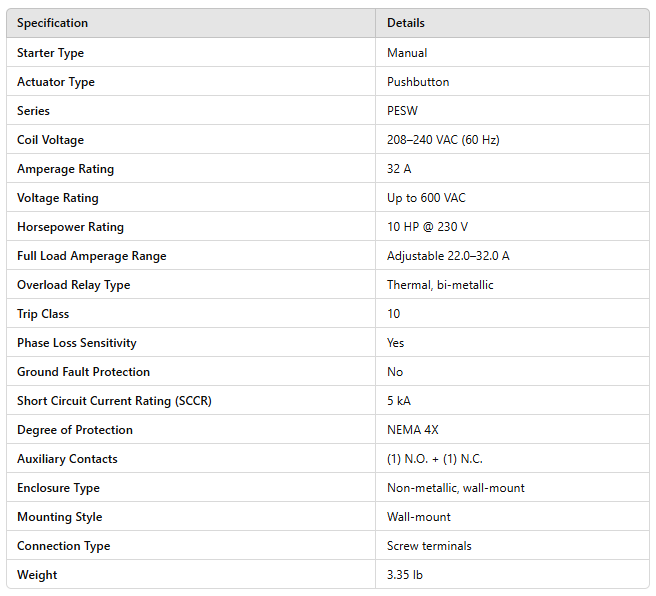This screenshot has width=656, height=596.
Task: Select the 208–240 VAC (60 Hz) value
Action: click(443, 140)
